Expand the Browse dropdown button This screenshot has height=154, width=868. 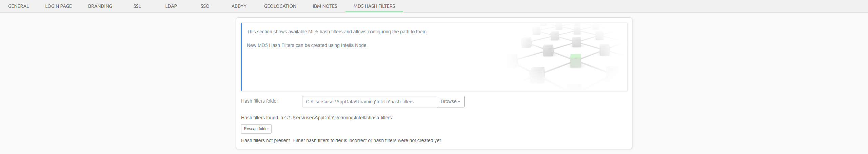pyautogui.click(x=450, y=102)
